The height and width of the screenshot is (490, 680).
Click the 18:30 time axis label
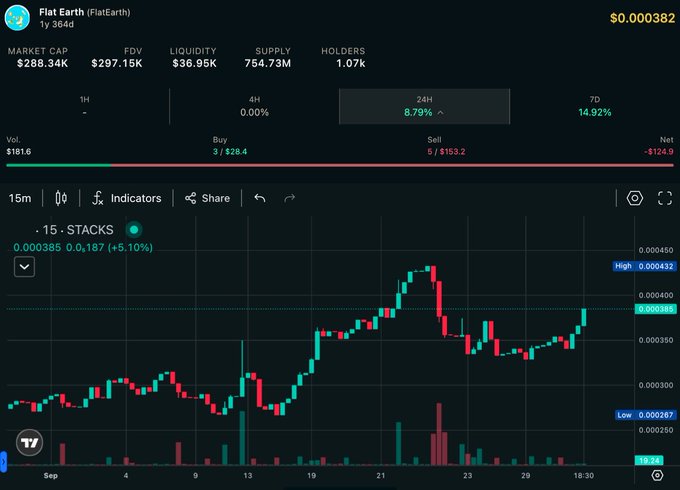point(584,476)
